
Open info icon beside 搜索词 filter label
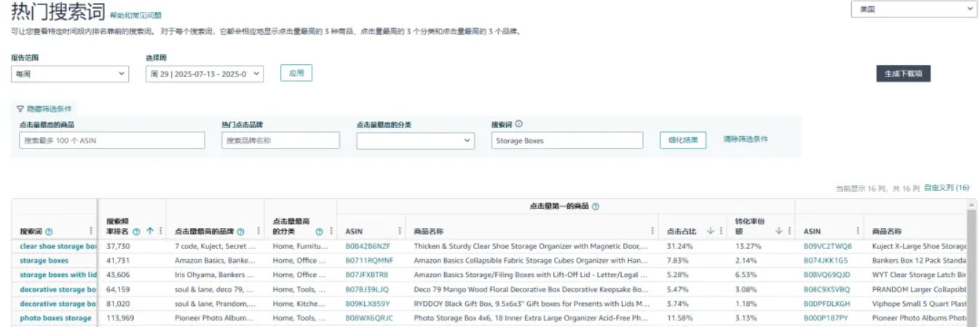pyautogui.click(x=519, y=125)
